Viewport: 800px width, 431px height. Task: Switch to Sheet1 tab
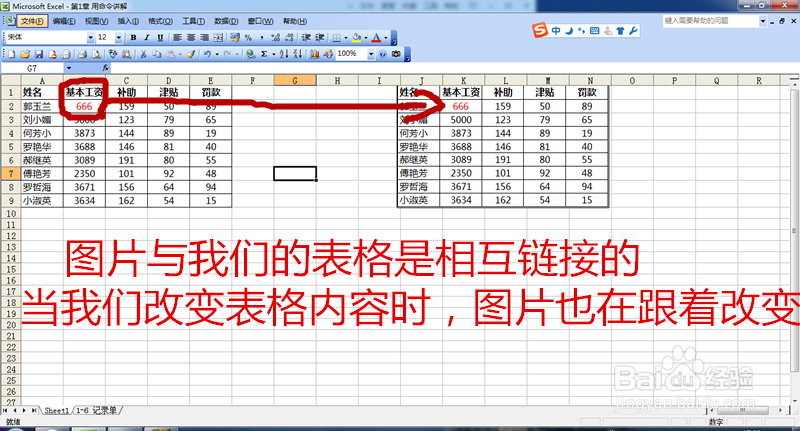[57, 410]
